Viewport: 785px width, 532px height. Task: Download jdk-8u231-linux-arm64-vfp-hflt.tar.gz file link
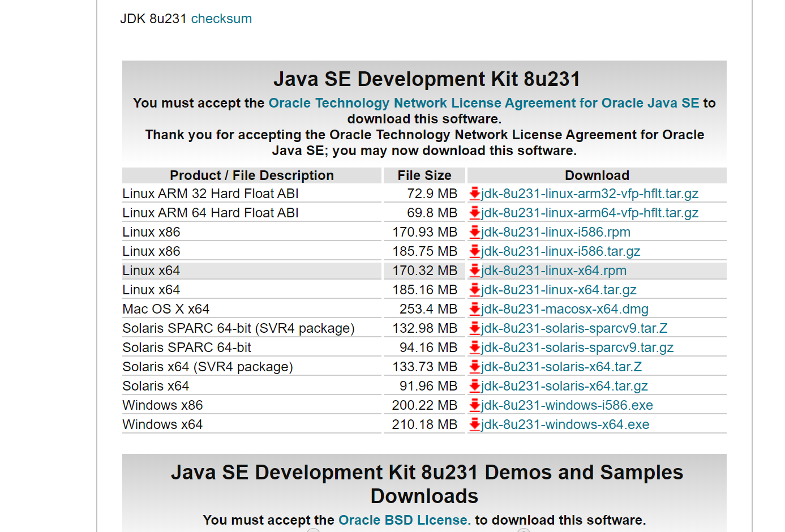[590, 213]
